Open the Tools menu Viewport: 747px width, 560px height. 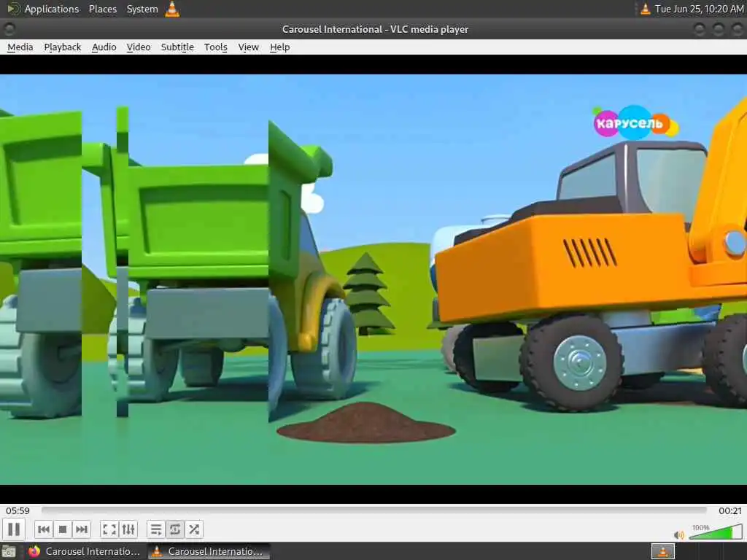coord(216,47)
